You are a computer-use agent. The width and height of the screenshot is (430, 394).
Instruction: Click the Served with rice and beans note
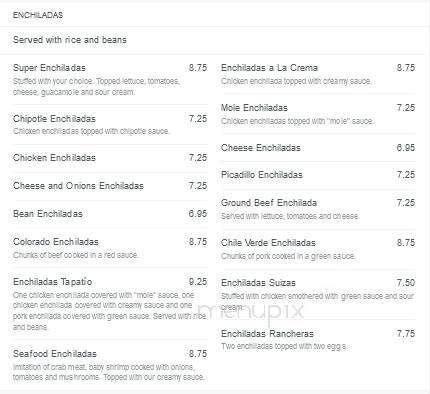pos(70,40)
